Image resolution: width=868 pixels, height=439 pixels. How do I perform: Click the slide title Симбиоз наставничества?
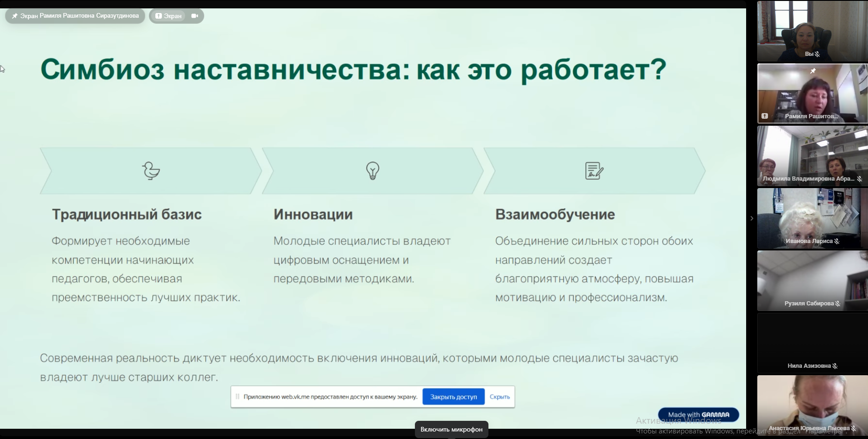point(353,70)
